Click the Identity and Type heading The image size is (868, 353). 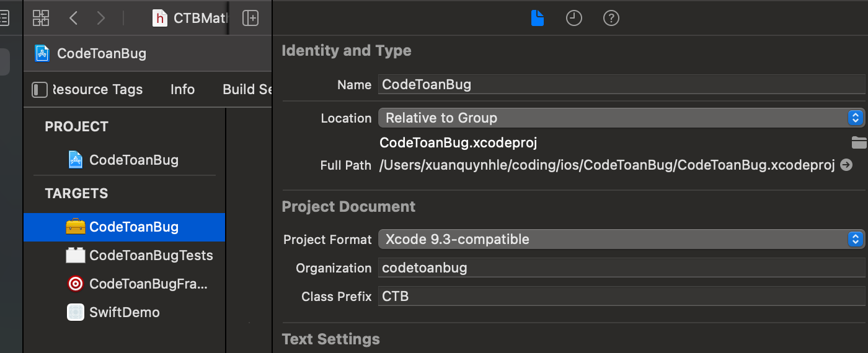(x=347, y=51)
